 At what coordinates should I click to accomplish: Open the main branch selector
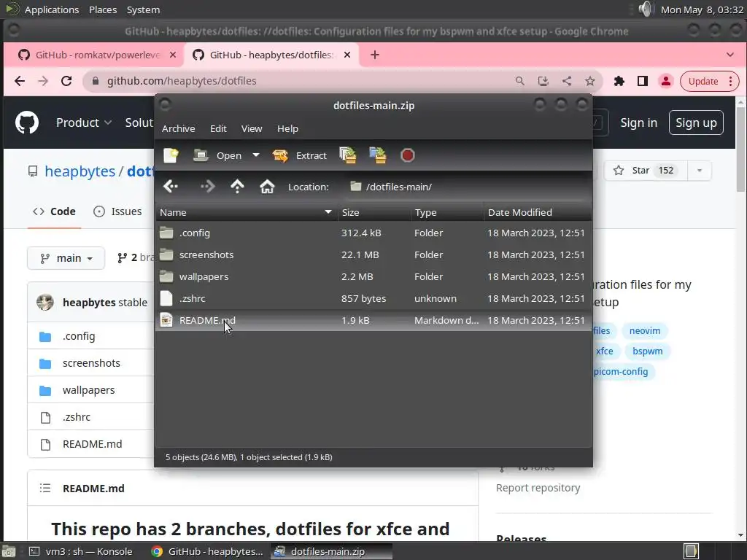(x=66, y=258)
